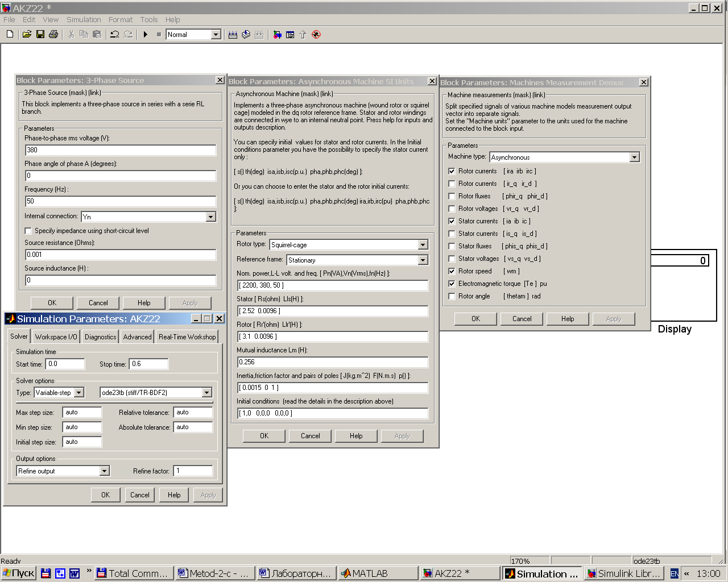Open the Tools menu
The width and height of the screenshot is (728, 582).
coord(149,19)
